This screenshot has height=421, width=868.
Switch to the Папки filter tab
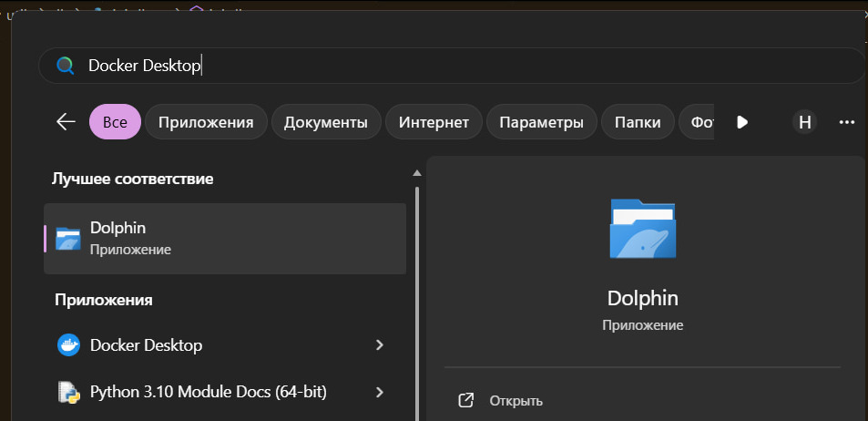638,122
